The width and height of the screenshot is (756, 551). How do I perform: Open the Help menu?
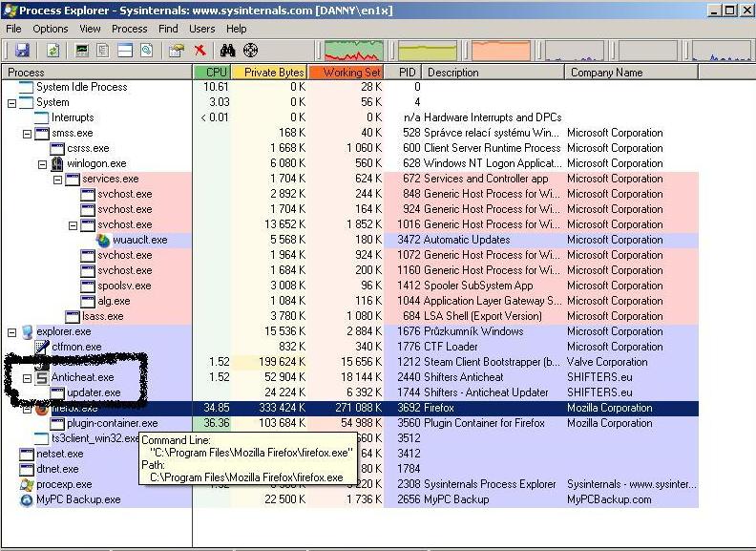pyautogui.click(x=237, y=29)
